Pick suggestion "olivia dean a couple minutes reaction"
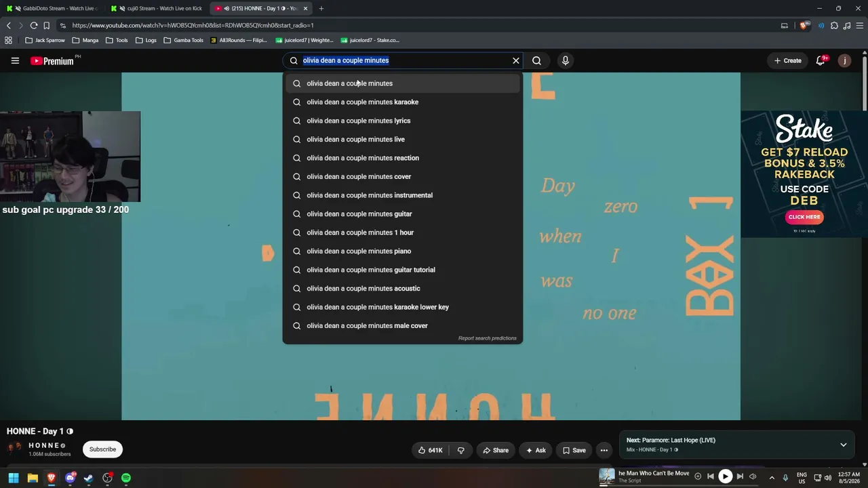This screenshot has width=868, height=488. (x=402, y=158)
